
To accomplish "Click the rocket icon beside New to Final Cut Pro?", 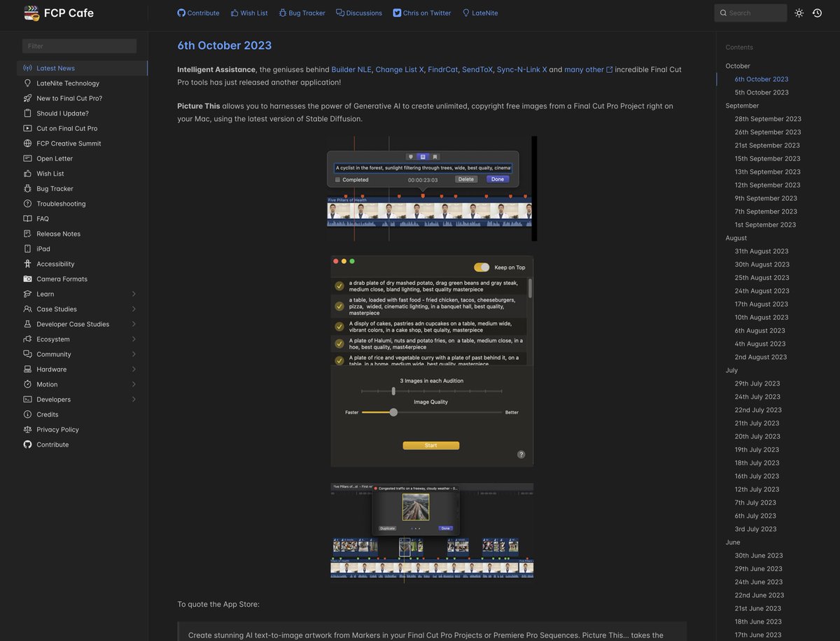I will 27,98.
